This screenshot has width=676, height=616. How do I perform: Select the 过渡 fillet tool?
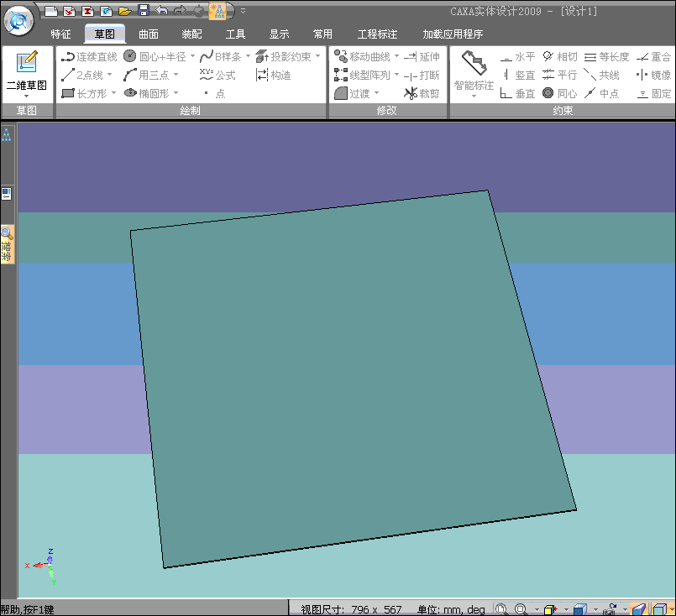(x=352, y=93)
